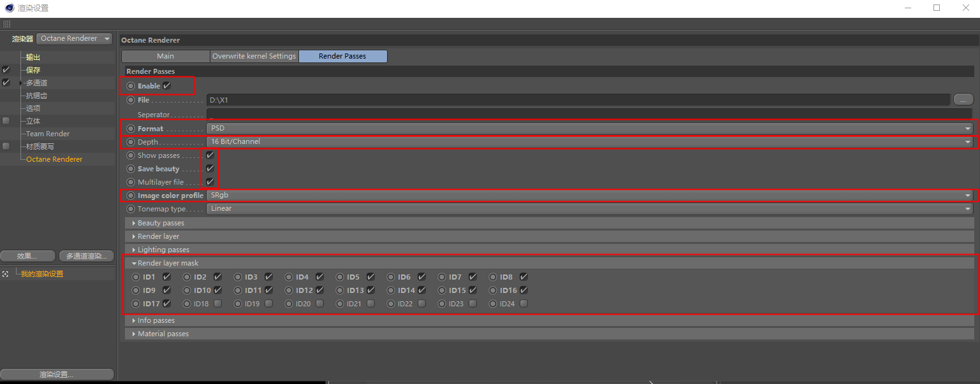Select 选项 in the settings list
Viewport: 980px width, 384px height.
pyautogui.click(x=33, y=108)
